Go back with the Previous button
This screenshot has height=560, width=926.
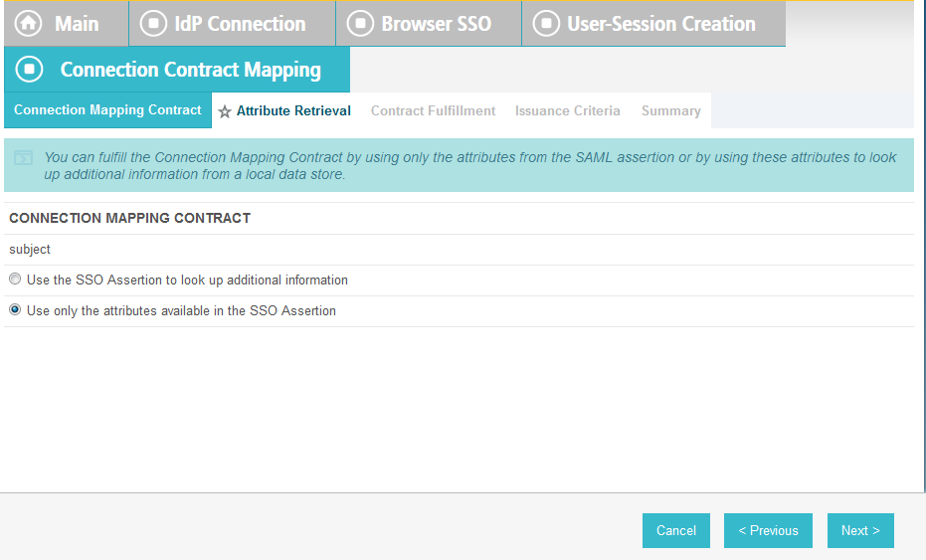[x=768, y=530]
